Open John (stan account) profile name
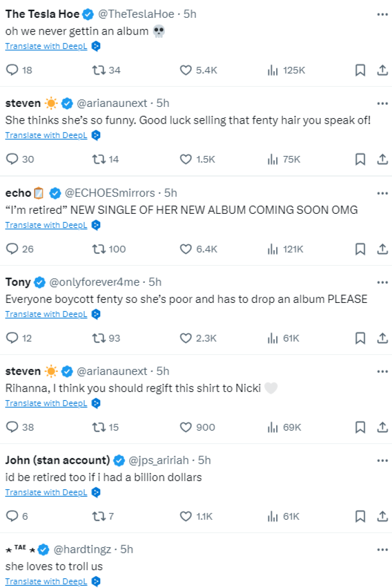This screenshot has width=392, height=588. [x=57, y=460]
